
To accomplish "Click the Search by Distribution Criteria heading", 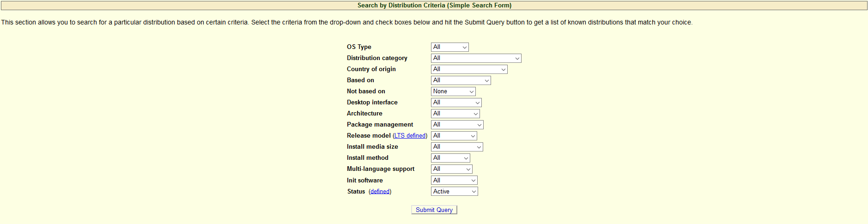I will [434, 6].
